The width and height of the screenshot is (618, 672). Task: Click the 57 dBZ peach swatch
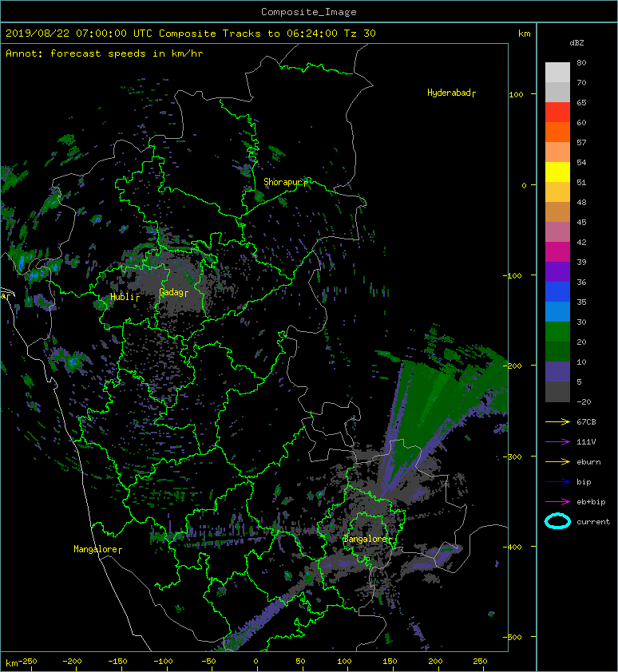click(x=557, y=152)
